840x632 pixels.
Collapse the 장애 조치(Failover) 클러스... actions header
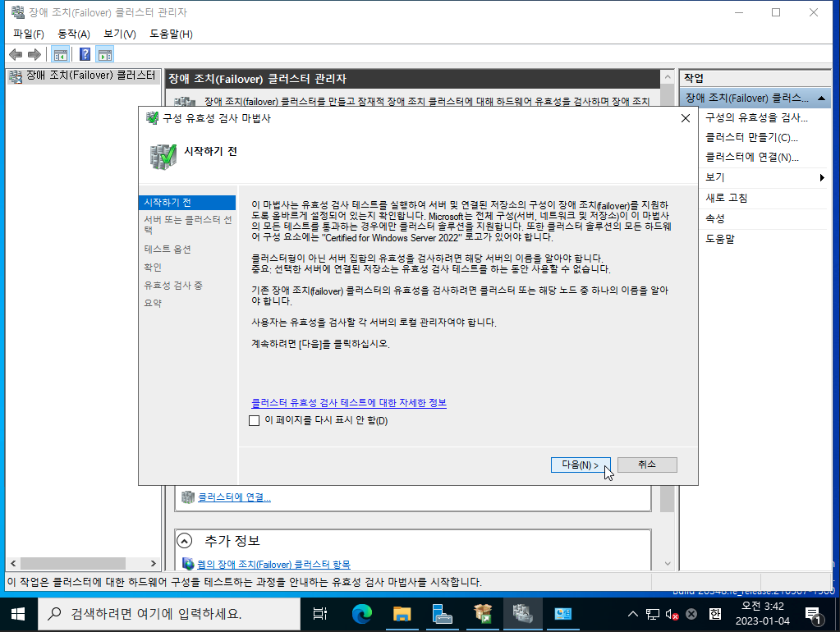(821, 98)
